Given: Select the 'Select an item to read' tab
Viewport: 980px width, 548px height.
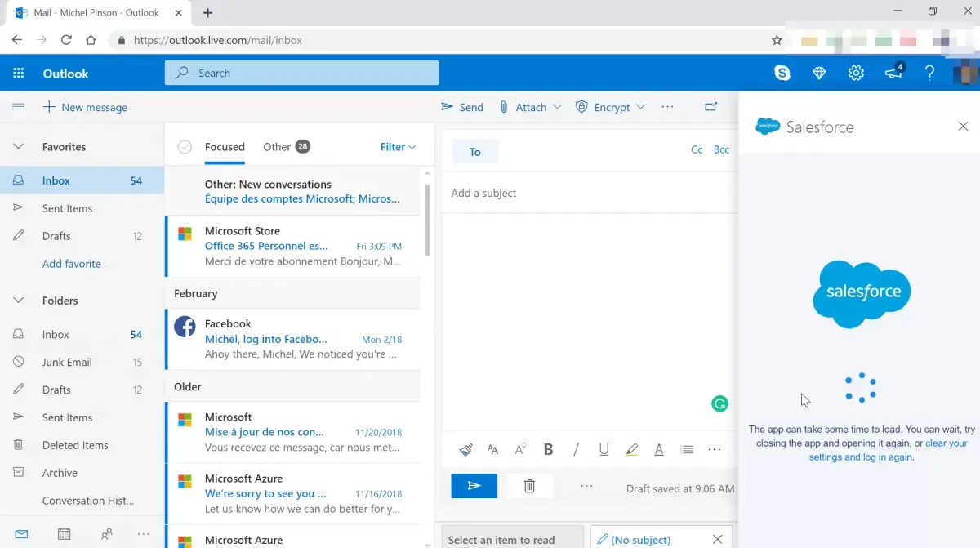Looking at the screenshot, I should click(512, 537).
